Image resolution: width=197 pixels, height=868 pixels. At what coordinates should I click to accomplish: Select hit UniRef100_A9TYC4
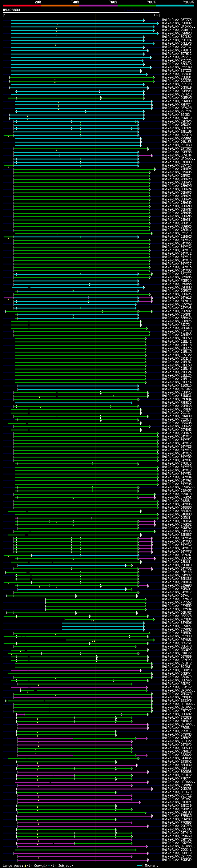coord(177,111)
